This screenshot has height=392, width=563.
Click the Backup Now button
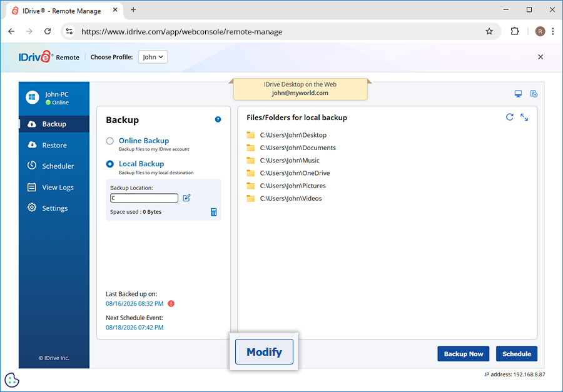[x=463, y=354]
